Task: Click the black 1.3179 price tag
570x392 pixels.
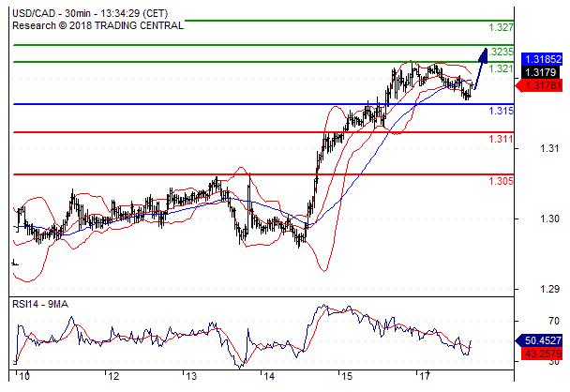Action: tap(542, 72)
